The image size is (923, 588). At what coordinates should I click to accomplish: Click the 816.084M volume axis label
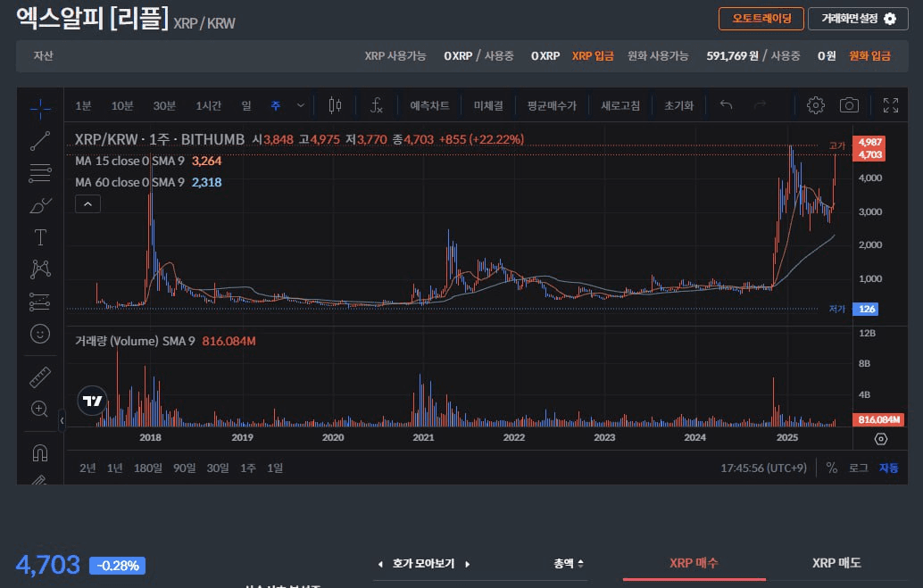pos(878,419)
